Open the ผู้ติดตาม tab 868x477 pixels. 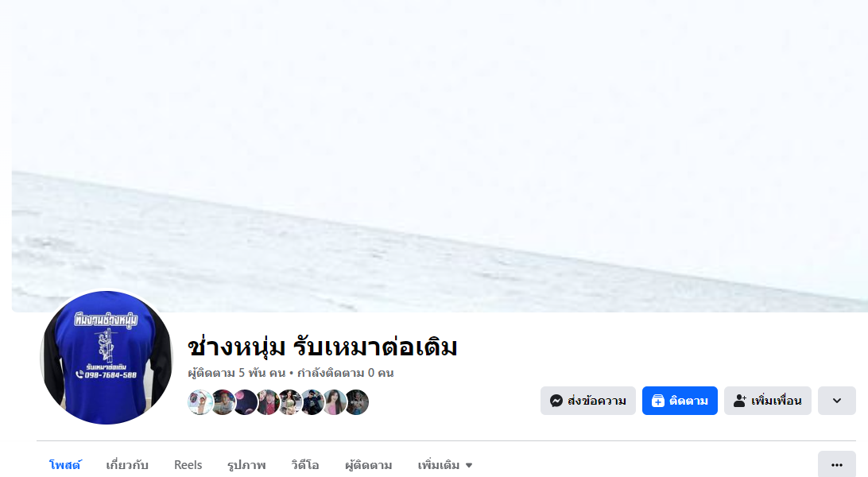coord(369,465)
